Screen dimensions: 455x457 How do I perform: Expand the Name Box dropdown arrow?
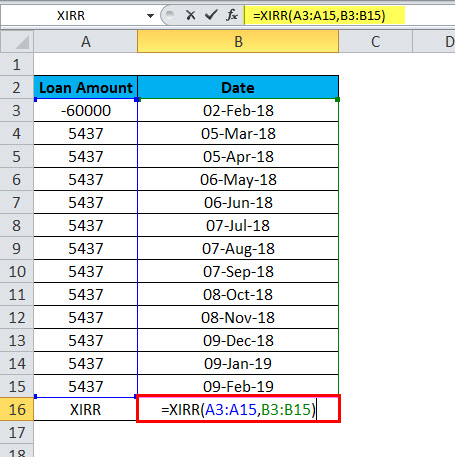coord(150,16)
